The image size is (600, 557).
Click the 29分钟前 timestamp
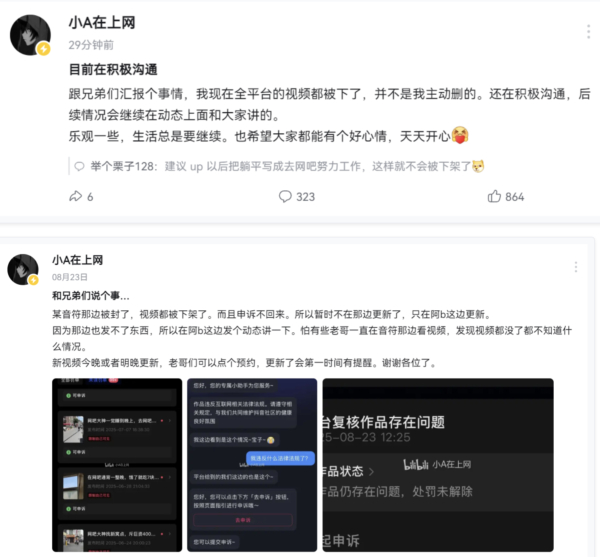(91, 45)
